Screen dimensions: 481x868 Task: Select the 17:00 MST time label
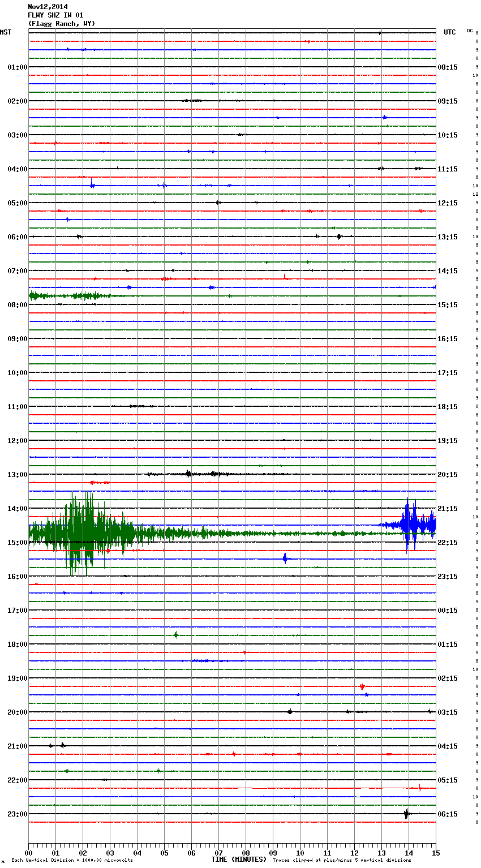[17, 611]
